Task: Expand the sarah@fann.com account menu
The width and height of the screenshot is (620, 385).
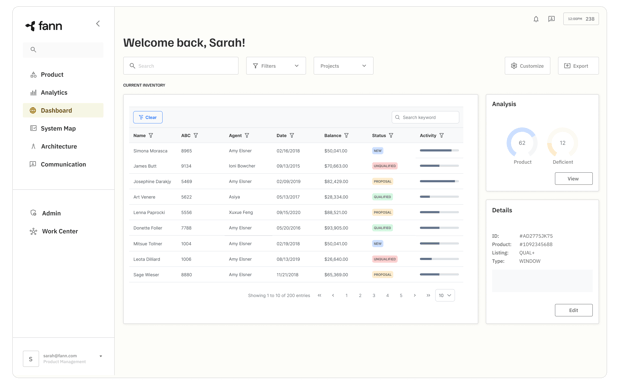Action: 101,356
